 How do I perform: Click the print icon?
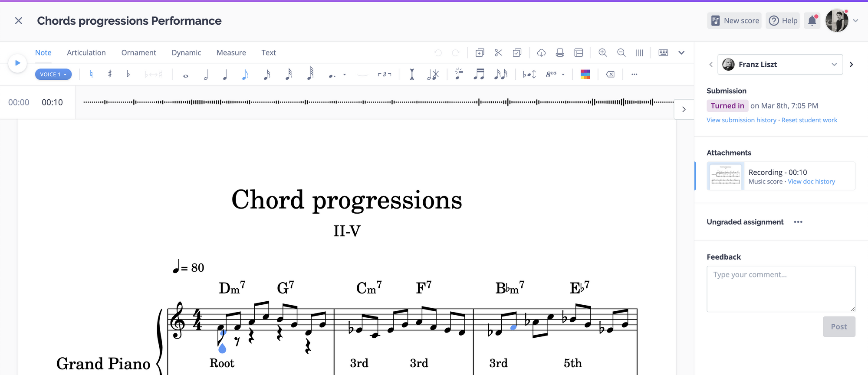560,52
